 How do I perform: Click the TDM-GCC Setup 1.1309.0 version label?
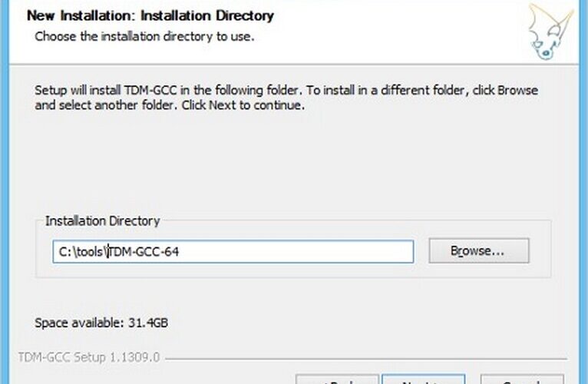pos(89,357)
